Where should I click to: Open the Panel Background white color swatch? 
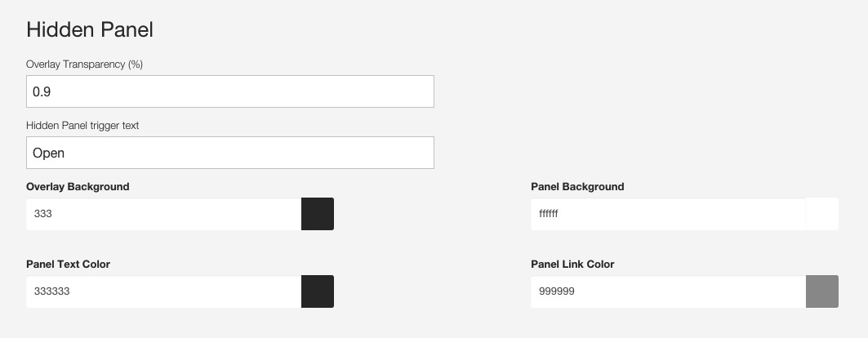tap(822, 214)
